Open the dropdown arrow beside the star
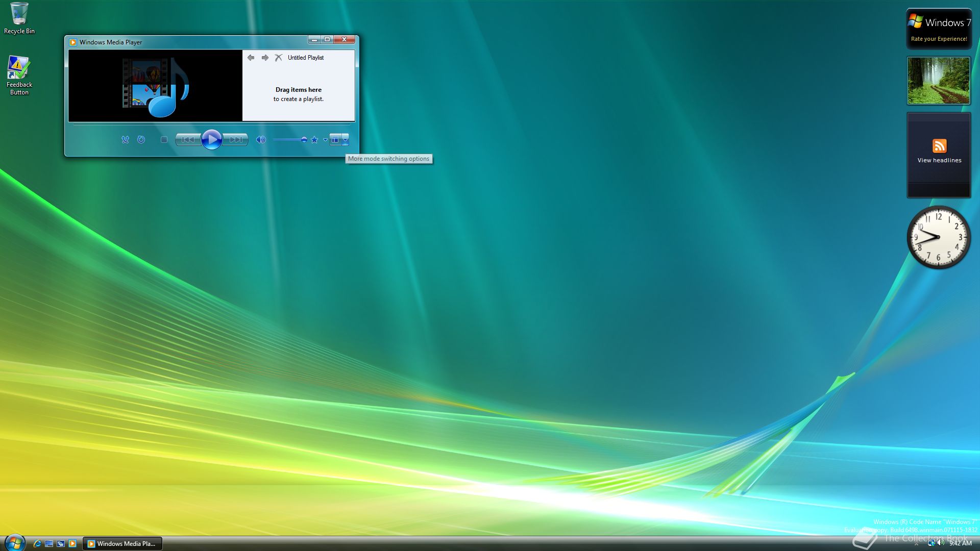This screenshot has height=551, width=980. pos(325,139)
